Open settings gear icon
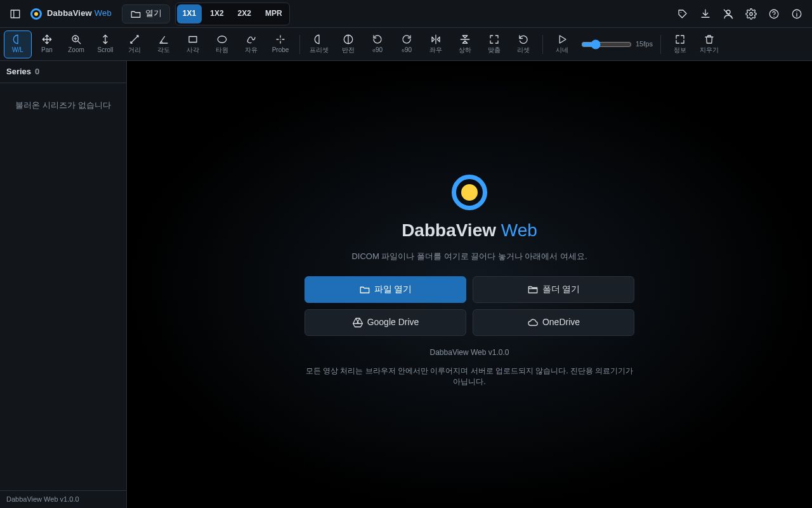The image size is (812, 508). pos(751,14)
